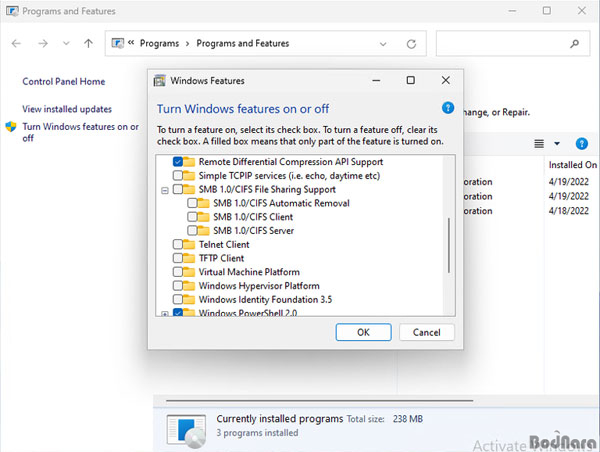Open address bar history dropdown
Image resolution: width=600 pixels, height=452 pixels.
(383, 44)
